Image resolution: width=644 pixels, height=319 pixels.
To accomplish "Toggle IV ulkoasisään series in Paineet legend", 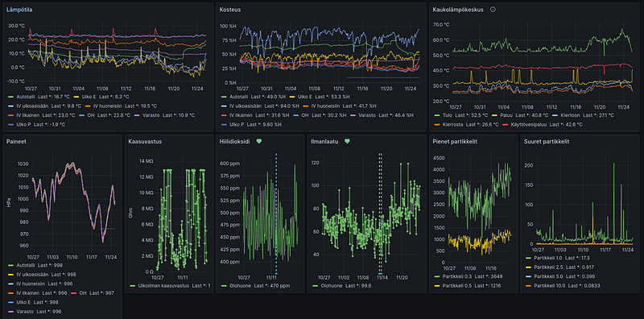I will pyautogui.click(x=31, y=274).
